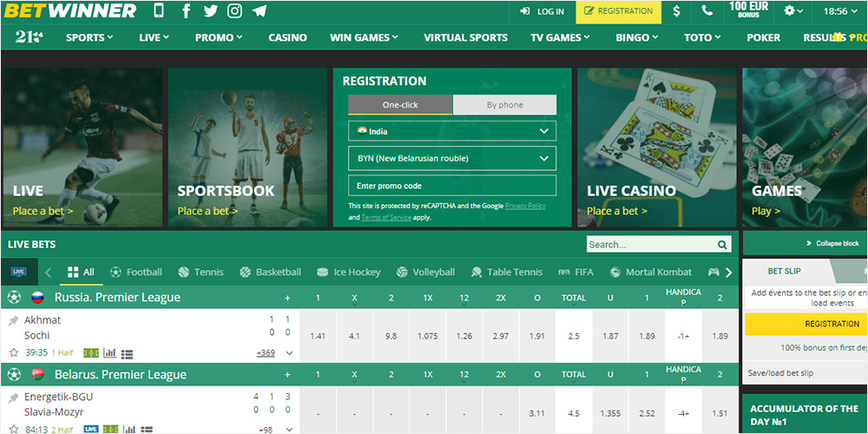
Task: Expand Energetik-BGU match markets chevron
Action: tap(289, 430)
